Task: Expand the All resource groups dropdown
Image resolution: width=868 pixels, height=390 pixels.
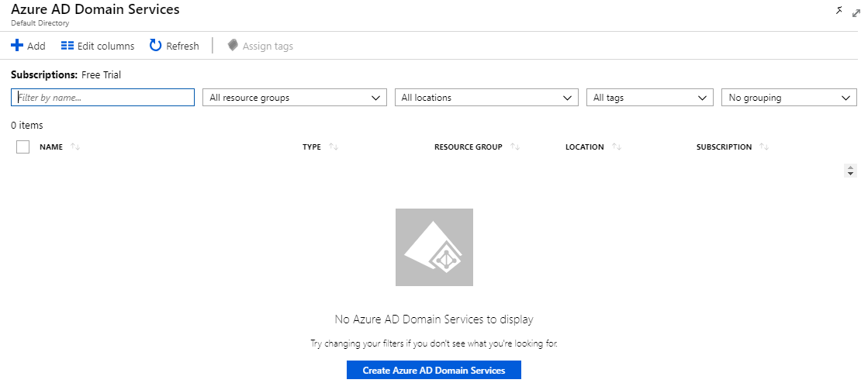Action: click(295, 98)
